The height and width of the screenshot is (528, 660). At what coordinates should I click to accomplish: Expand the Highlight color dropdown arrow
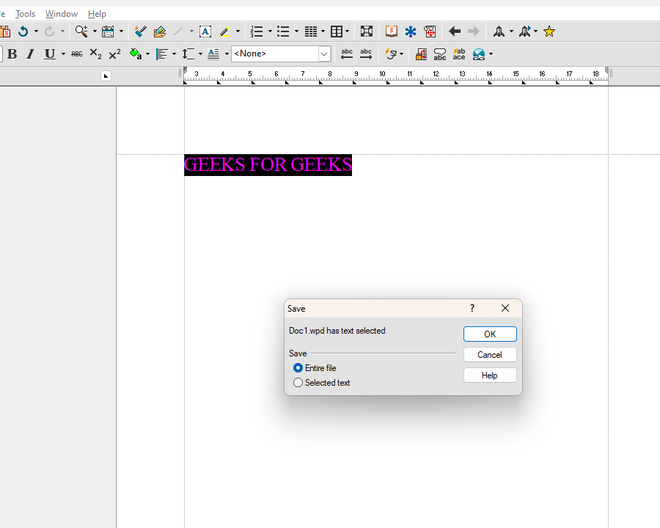tap(238, 32)
